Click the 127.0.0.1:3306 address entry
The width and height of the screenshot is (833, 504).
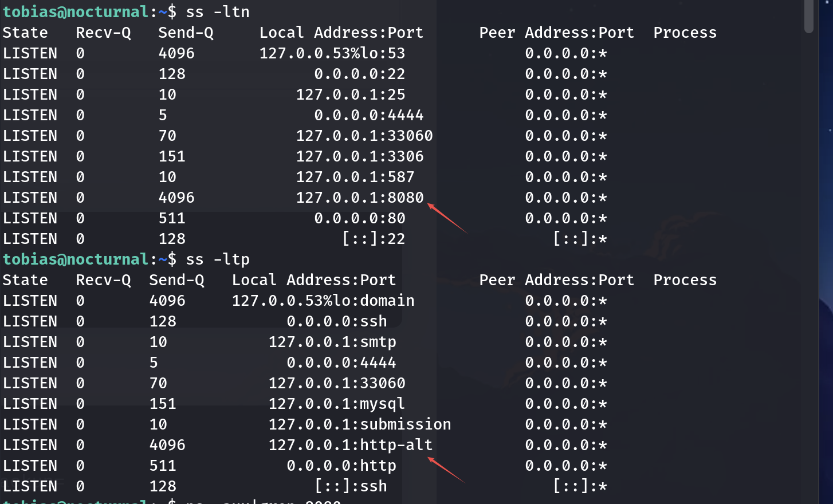coord(360,156)
